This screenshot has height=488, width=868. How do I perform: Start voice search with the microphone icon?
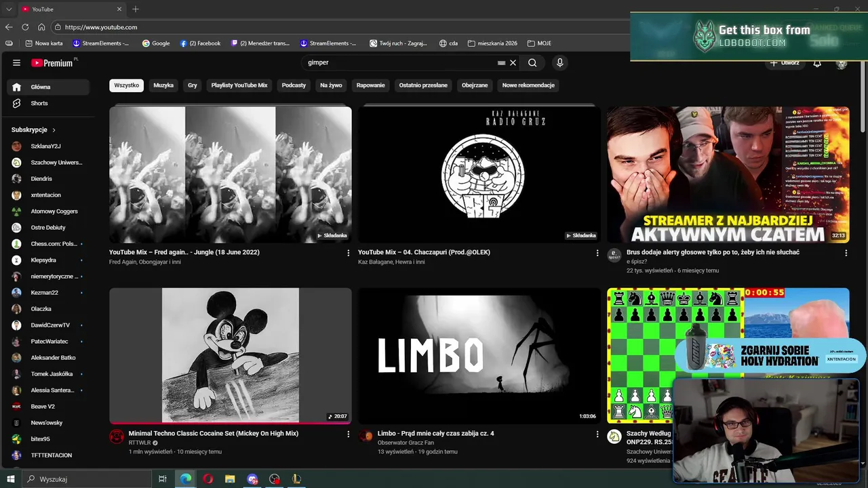coord(559,62)
